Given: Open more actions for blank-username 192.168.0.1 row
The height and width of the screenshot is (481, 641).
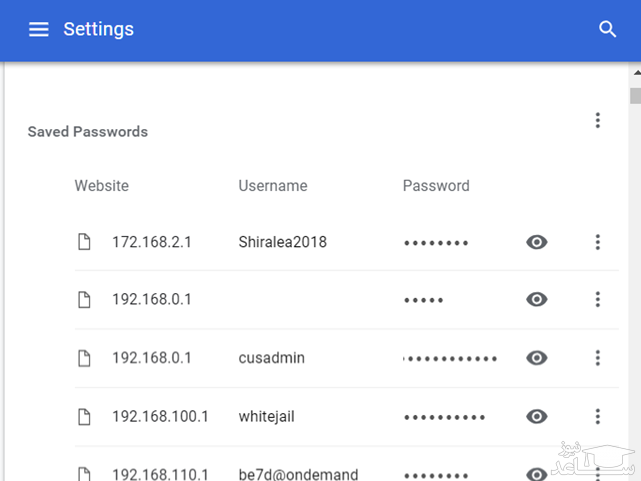Looking at the screenshot, I should point(597,300).
